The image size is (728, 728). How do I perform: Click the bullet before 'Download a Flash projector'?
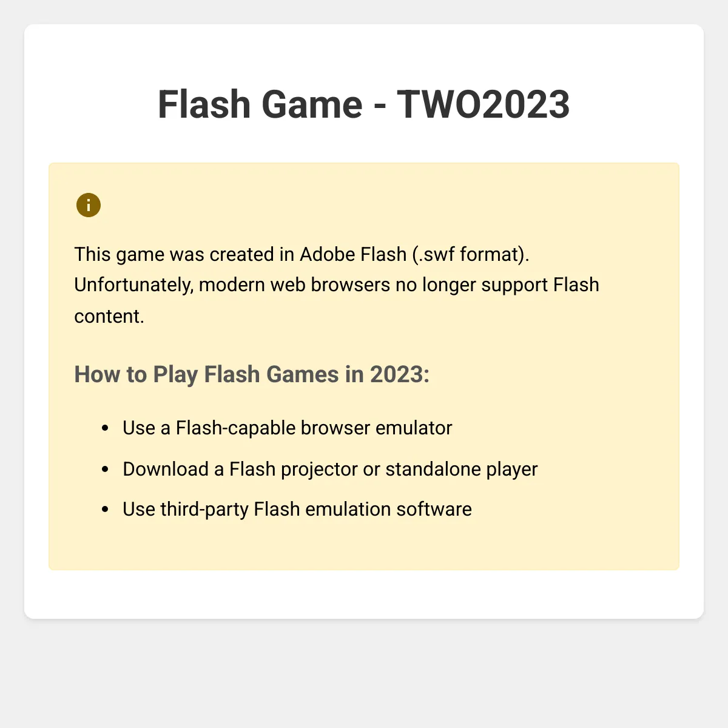click(x=106, y=470)
